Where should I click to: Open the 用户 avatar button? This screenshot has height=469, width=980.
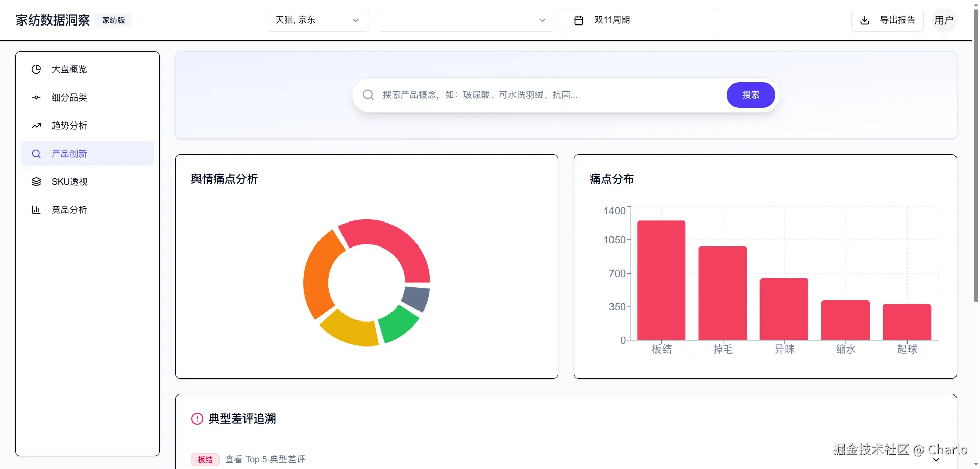944,20
